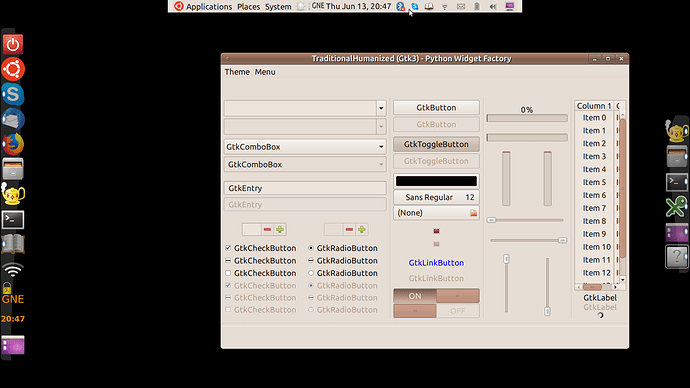Click the battery indicator in top panel

coord(477,6)
